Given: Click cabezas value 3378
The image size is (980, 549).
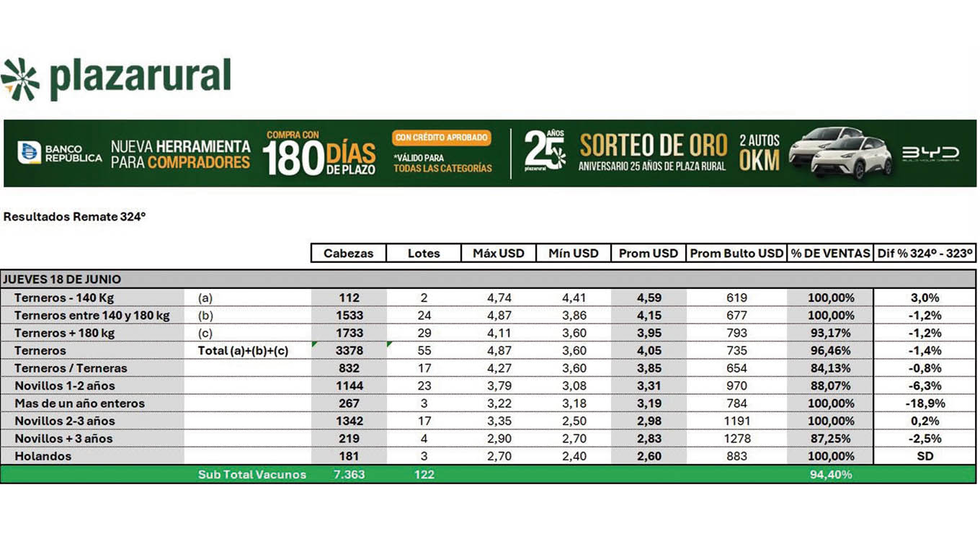Looking at the screenshot, I should [x=349, y=350].
